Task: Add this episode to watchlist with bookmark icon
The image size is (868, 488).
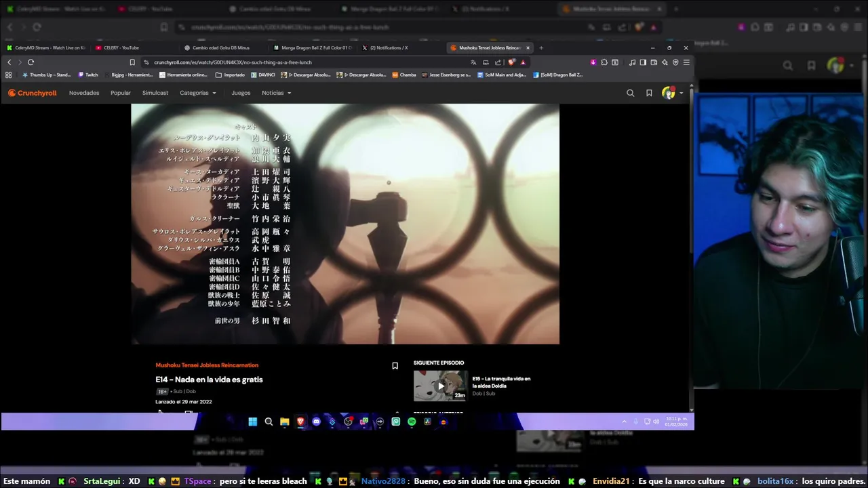Action: (x=395, y=366)
